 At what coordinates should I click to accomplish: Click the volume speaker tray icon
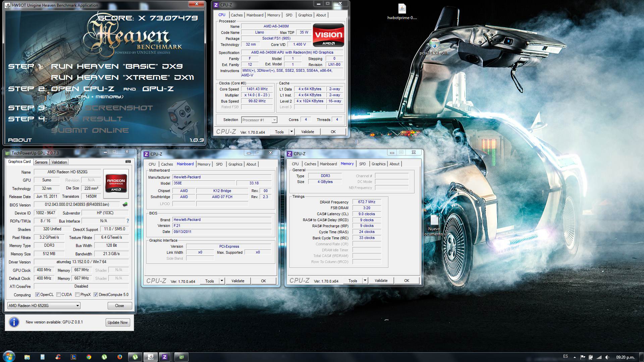(x=607, y=357)
